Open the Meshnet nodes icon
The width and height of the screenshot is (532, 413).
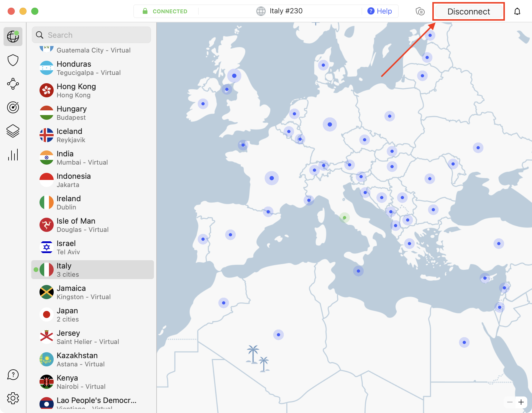13,84
